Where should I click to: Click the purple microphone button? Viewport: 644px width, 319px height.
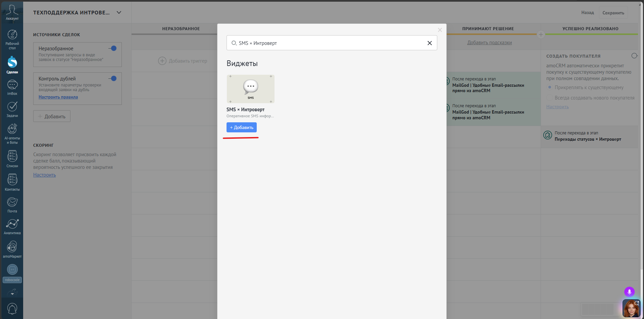[x=629, y=292]
